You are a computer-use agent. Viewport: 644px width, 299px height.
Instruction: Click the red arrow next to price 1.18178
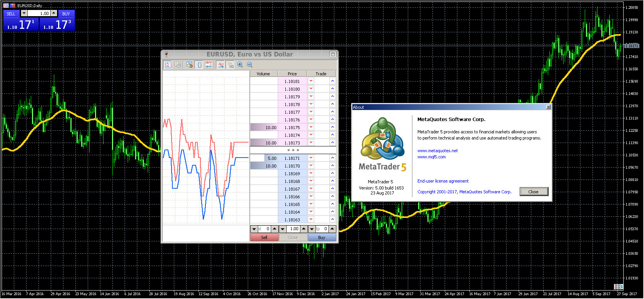coord(311,104)
